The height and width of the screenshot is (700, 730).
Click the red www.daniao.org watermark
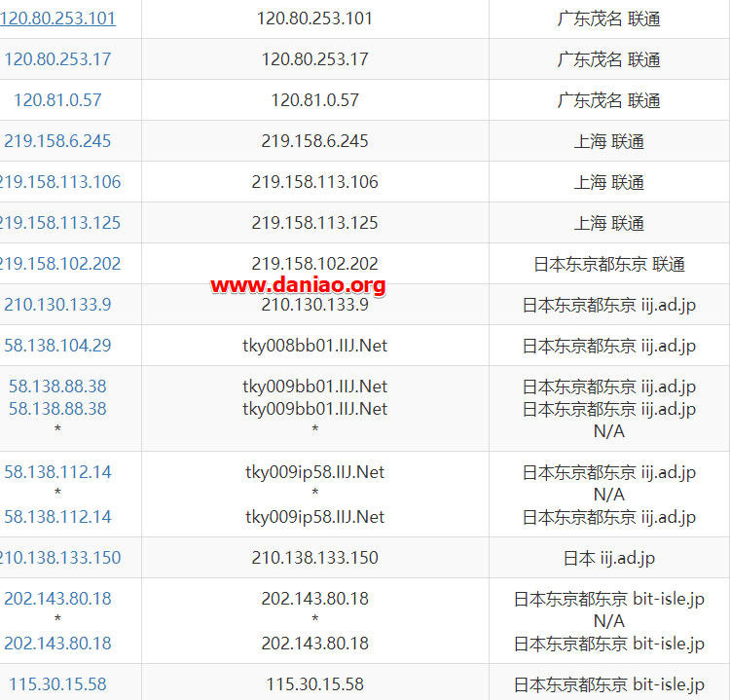coord(298,285)
